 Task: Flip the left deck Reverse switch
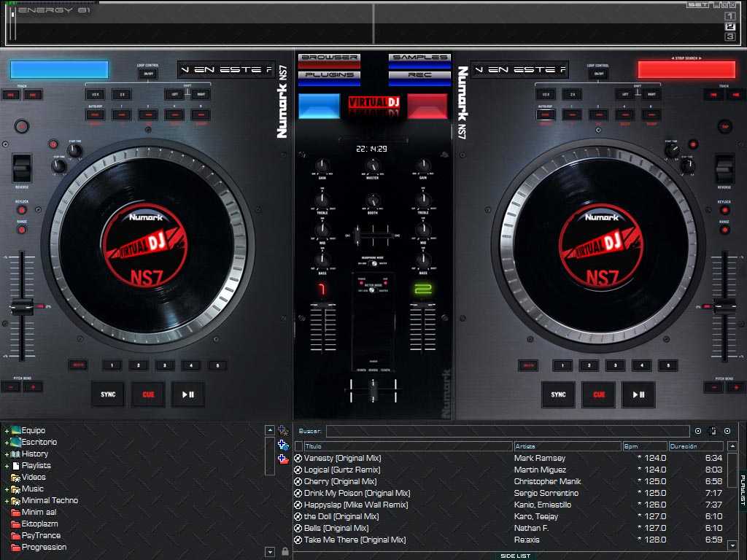point(22,168)
